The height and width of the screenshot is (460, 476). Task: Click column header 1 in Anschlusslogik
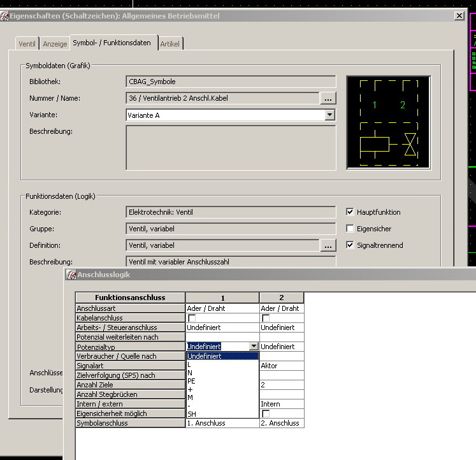[x=222, y=298]
